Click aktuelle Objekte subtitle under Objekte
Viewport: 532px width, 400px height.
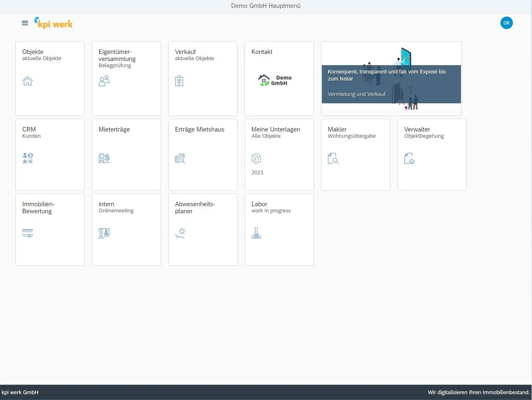click(42, 59)
